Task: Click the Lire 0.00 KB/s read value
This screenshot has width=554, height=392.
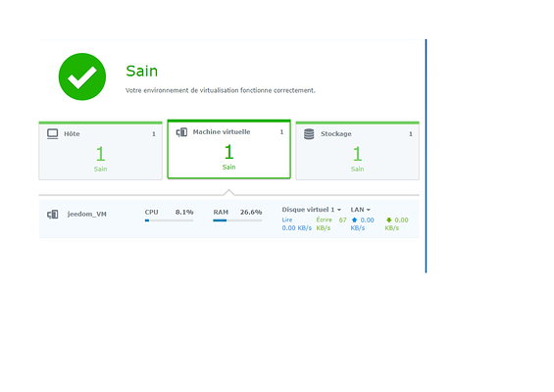Action: (x=296, y=223)
